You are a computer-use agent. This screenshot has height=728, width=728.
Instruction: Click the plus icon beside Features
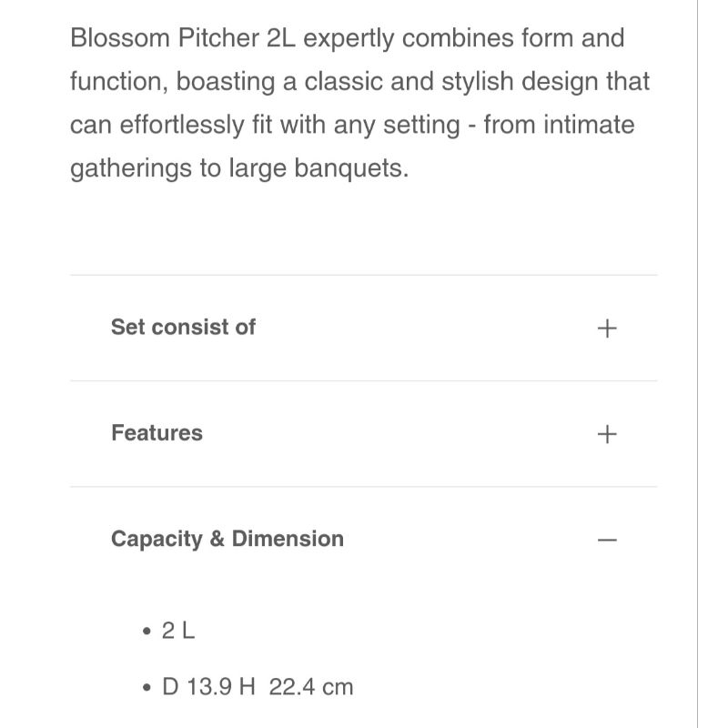[607, 434]
